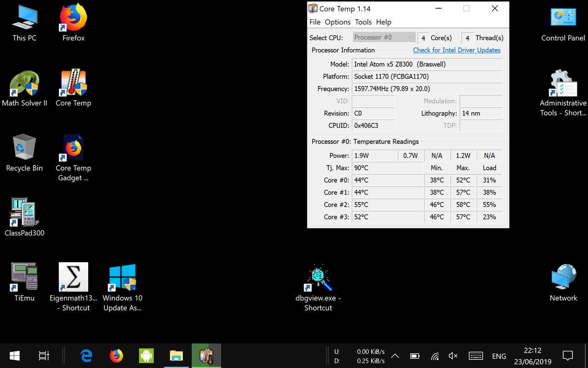This screenshot has width=588, height=368.
Task: Open the Recycle Bin
Action: pyautogui.click(x=24, y=153)
